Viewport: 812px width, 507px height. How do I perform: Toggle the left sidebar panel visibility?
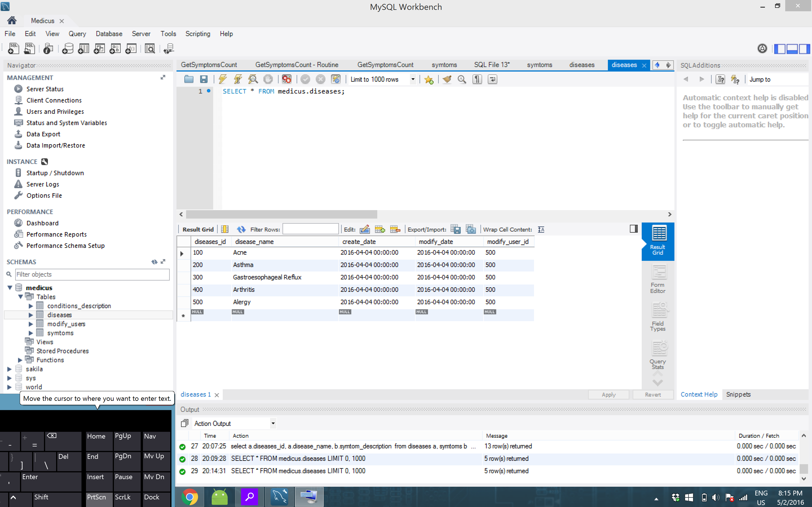pyautogui.click(x=780, y=49)
